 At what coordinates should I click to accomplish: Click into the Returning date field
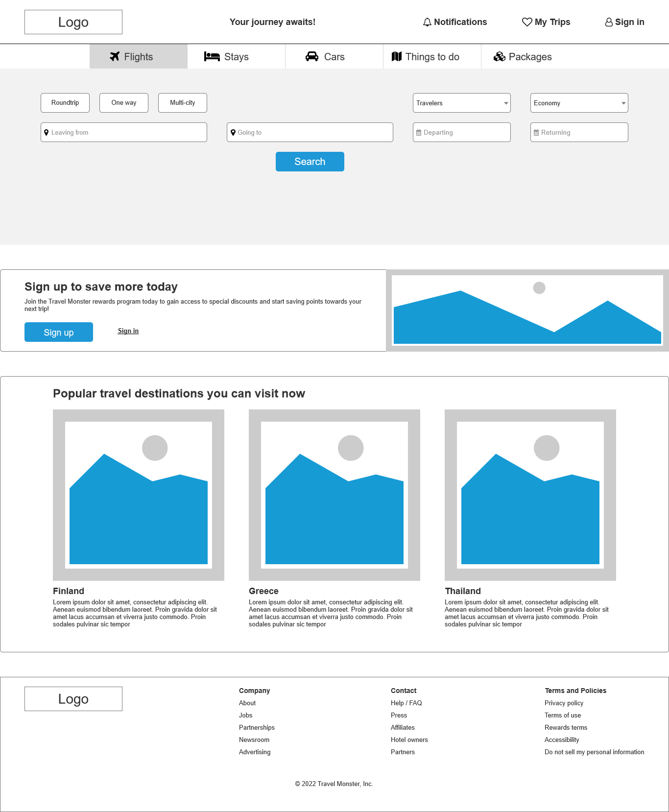click(x=579, y=132)
